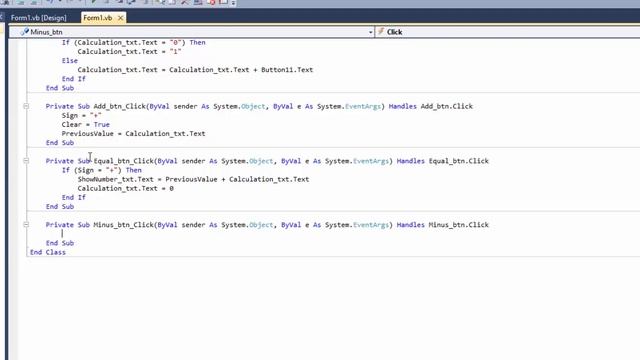Switch to the Form1.vb [Design] tab

click(38, 18)
